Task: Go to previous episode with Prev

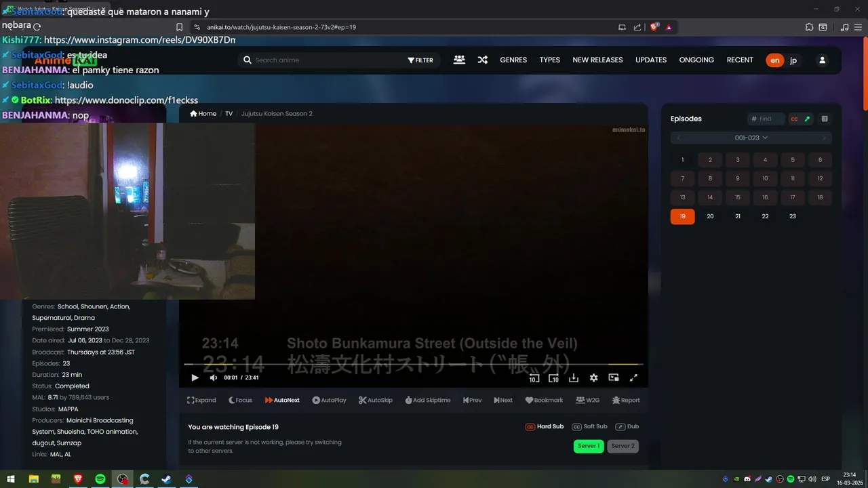Action: tap(472, 400)
